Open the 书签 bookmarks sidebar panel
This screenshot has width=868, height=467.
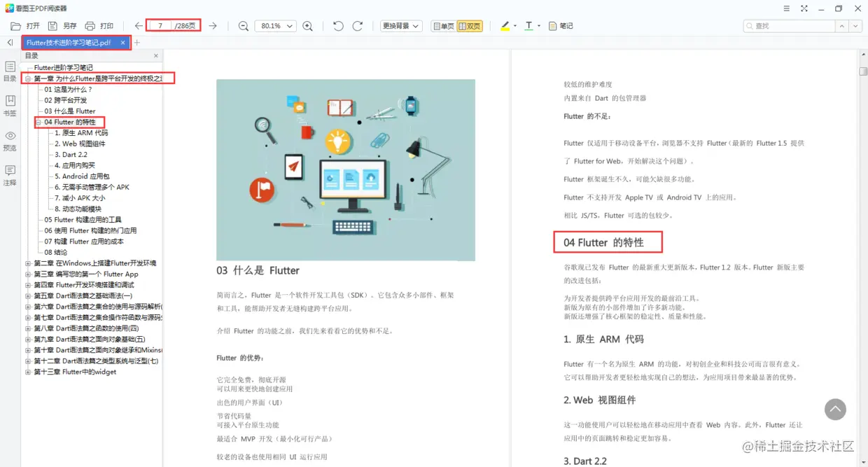(10, 106)
